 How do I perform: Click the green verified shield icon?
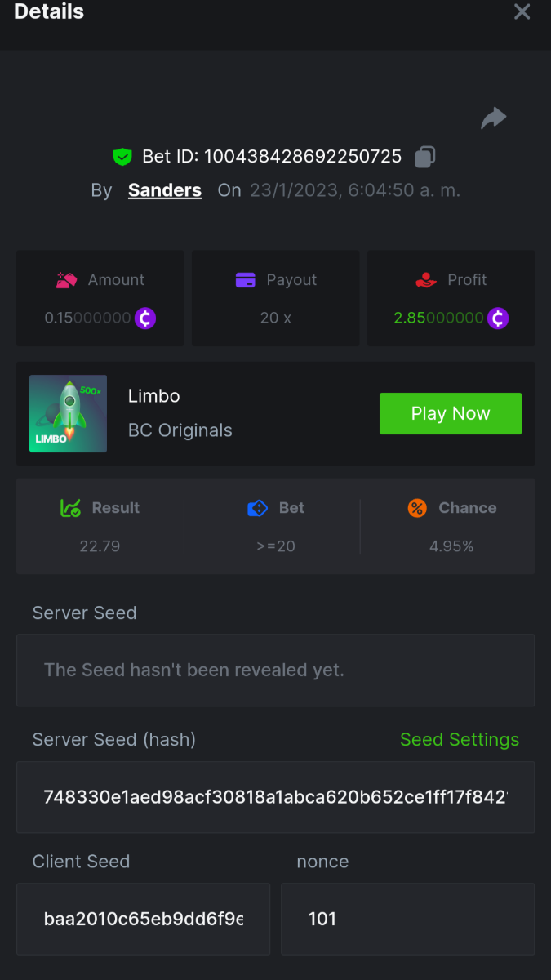click(122, 157)
